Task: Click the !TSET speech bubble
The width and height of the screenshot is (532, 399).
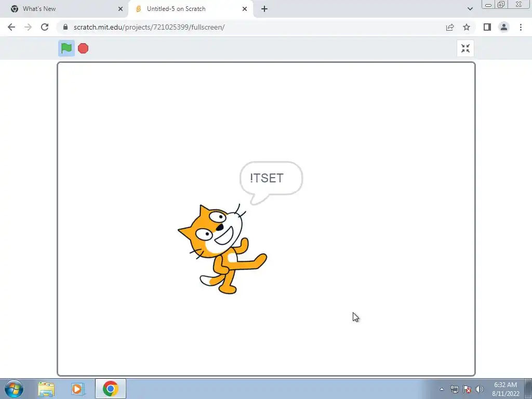Action: coord(271,182)
